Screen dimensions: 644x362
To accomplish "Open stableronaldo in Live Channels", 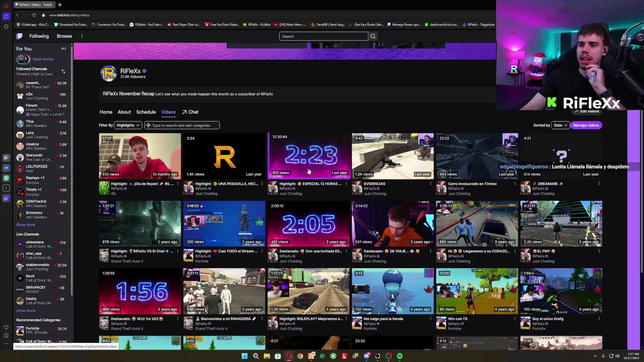I will (41, 267).
